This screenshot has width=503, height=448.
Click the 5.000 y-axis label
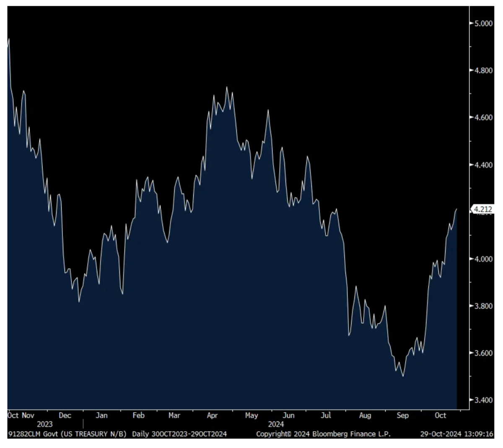click(x=483, y=23)
